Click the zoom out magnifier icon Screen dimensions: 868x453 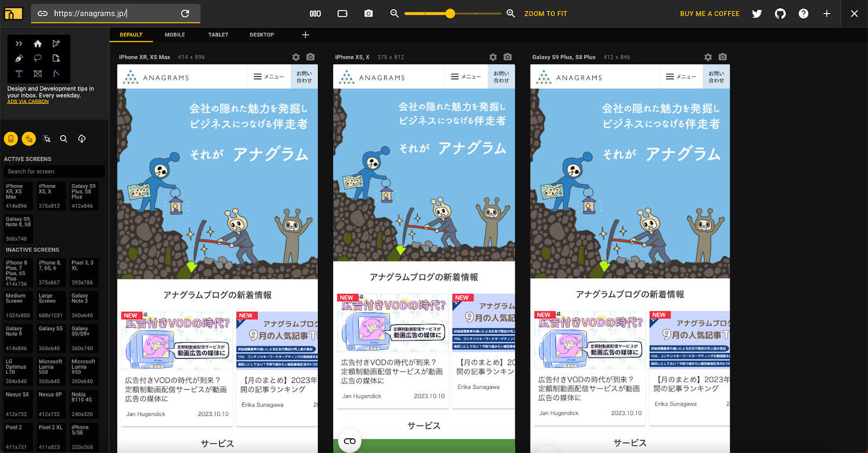click(394, 14)
